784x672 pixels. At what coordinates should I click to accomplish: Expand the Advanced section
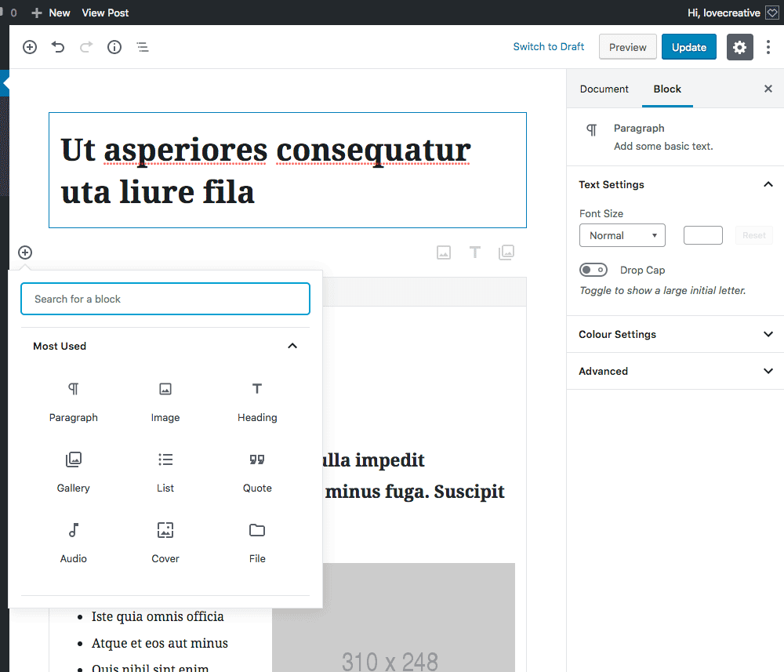coord(674,371)
